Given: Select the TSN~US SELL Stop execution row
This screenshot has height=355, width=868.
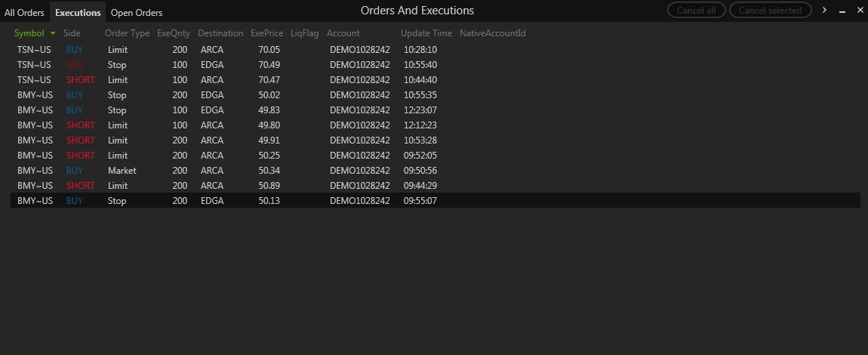Looking at the screenshot, I should tap(226, 65).
